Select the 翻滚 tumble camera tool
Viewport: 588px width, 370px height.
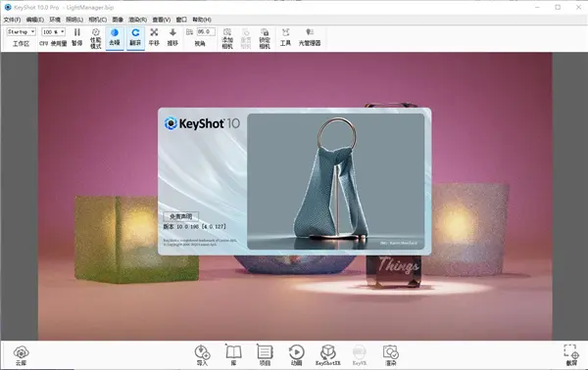[x=135, y=37]
